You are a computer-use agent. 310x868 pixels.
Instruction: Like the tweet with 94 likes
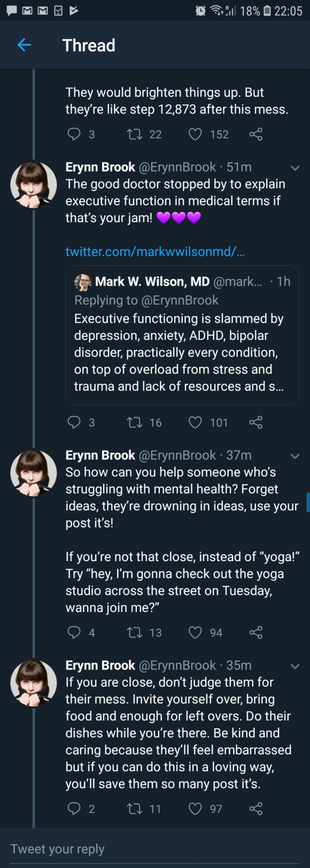[195, 632]
